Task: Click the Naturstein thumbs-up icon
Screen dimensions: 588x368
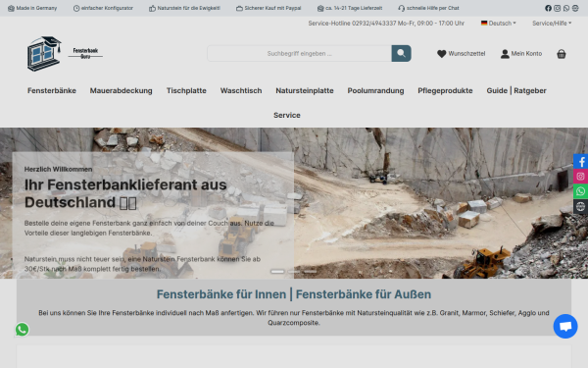Action: (x=152, y=8)
